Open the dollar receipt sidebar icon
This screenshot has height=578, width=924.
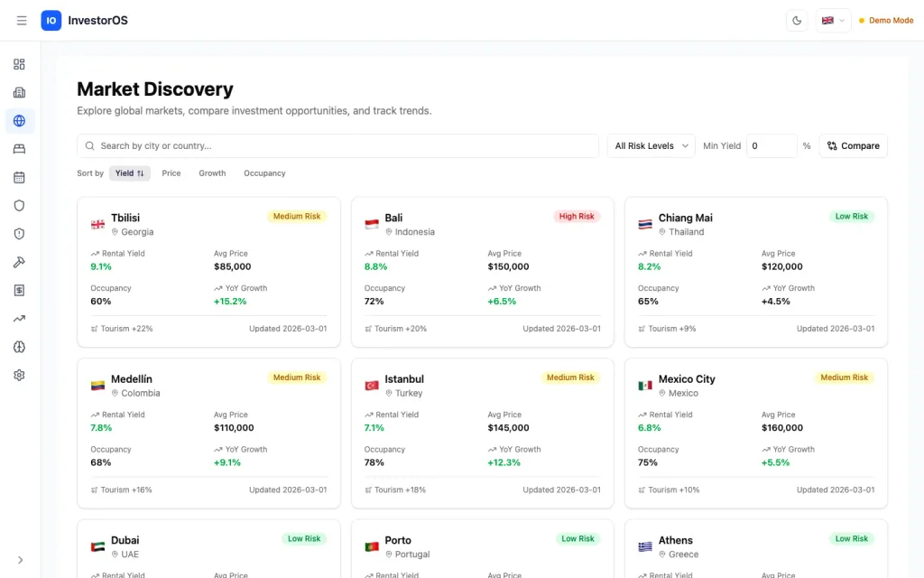[20, 291]
